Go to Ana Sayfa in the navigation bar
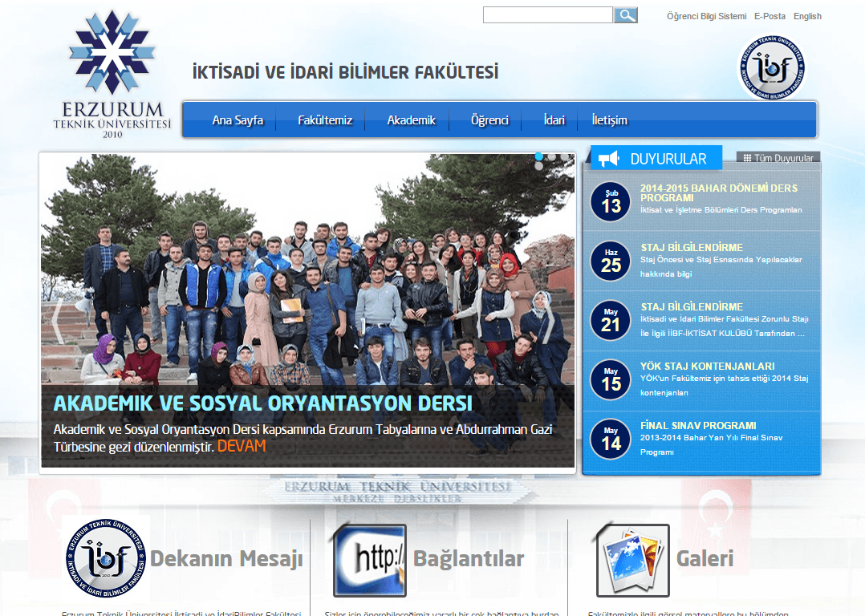The width and height of the screenshot is (865, 616). click(x=238, y=120)
